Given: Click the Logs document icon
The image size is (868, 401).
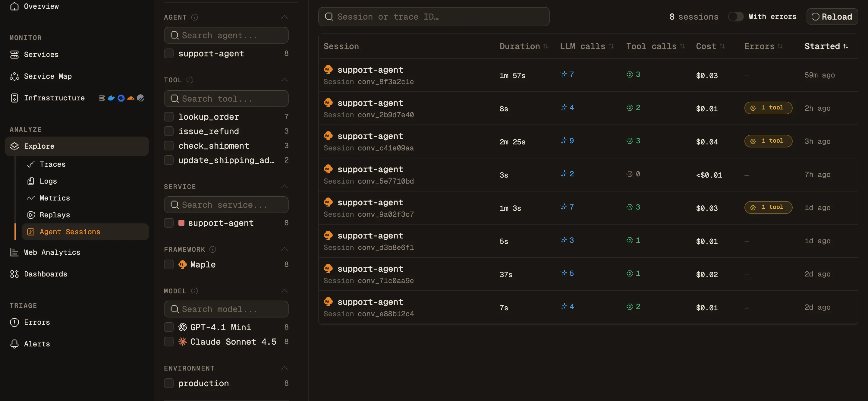Looking at the screenshot, I should (x=31, y=181).
